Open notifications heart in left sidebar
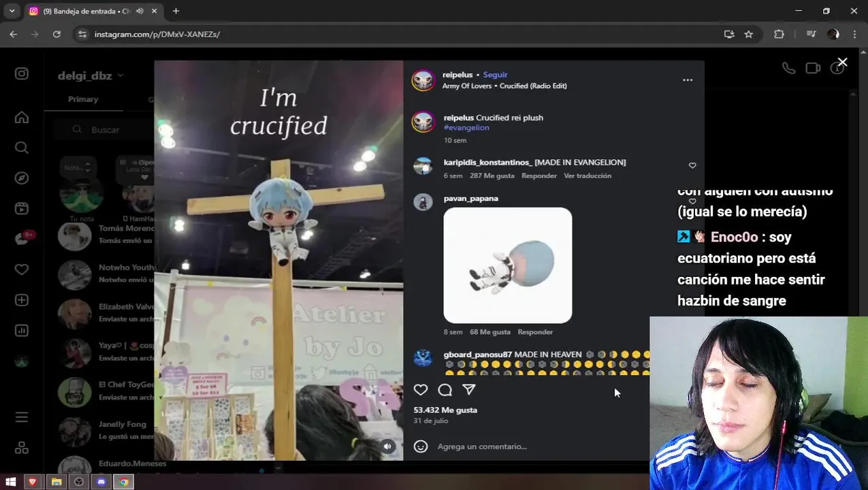Viewport: 868px width, 490px height. [22, 269]
